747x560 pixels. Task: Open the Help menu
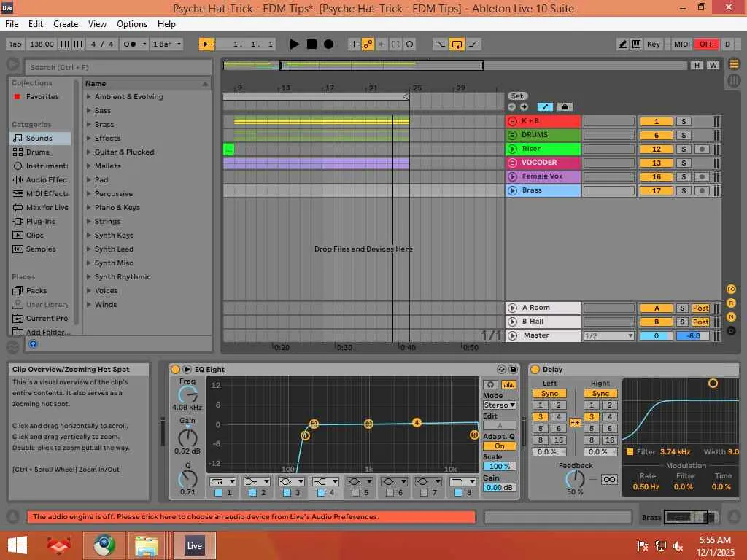point(167,24)
